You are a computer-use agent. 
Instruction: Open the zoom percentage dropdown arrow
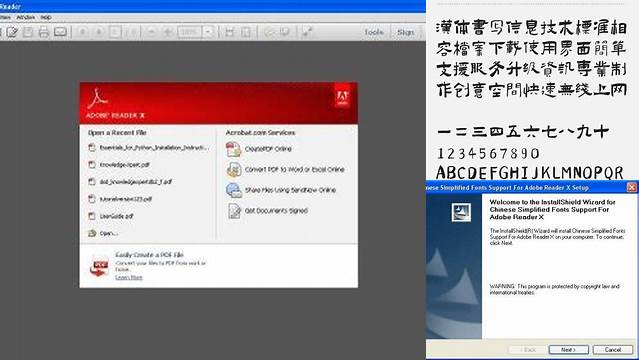point(208,32)
